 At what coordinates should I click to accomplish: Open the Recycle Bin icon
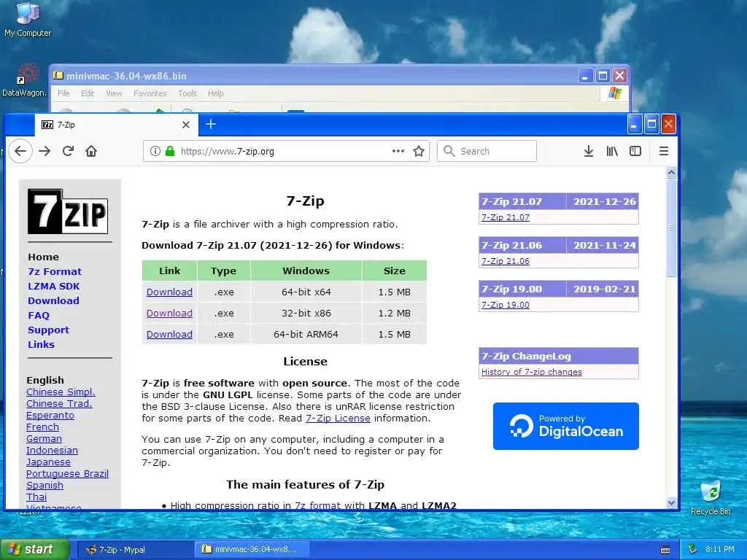711,497
